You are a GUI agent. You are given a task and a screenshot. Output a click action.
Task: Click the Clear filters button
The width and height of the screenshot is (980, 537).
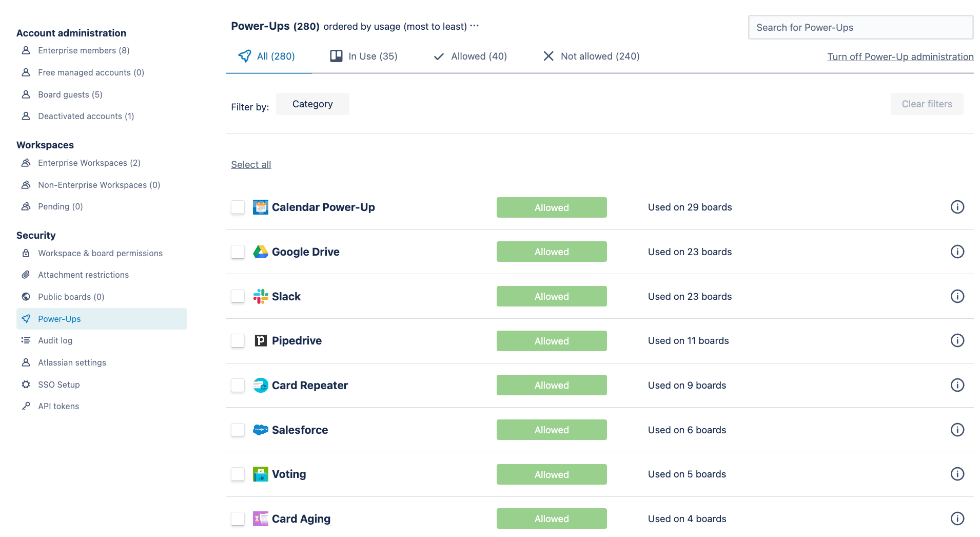pos(927,104)
